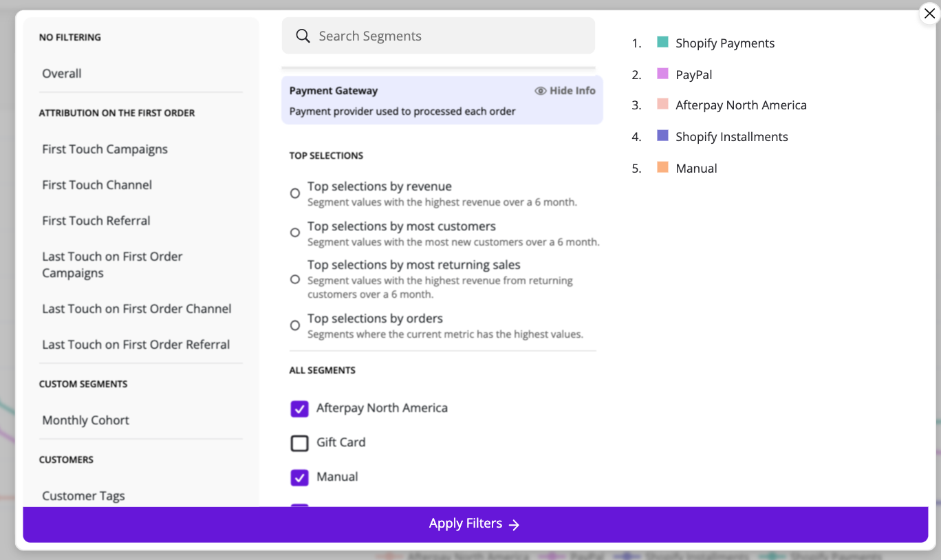Select Top selections by most customers

pos(295,233)
